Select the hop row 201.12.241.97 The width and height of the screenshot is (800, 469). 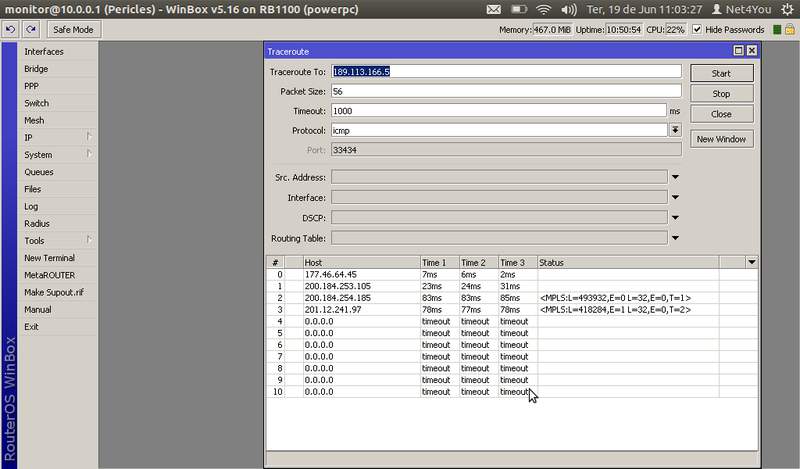click(x=512, y=310)
